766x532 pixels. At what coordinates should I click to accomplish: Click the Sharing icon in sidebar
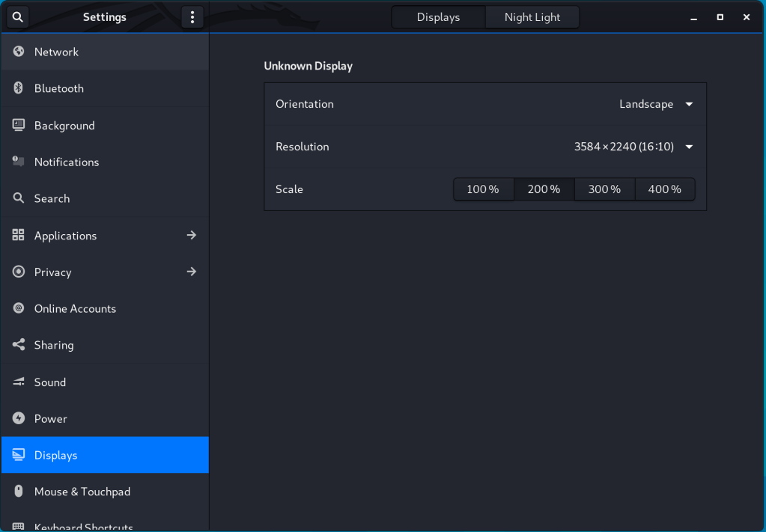point(19,345)
